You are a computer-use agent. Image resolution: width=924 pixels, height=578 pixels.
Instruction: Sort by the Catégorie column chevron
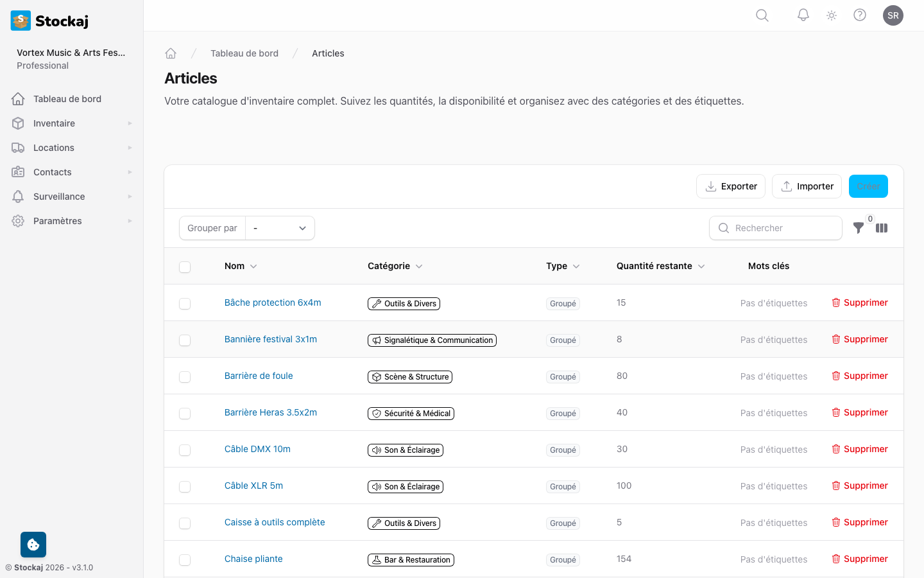pyautogui.click(x=420, y=265)
